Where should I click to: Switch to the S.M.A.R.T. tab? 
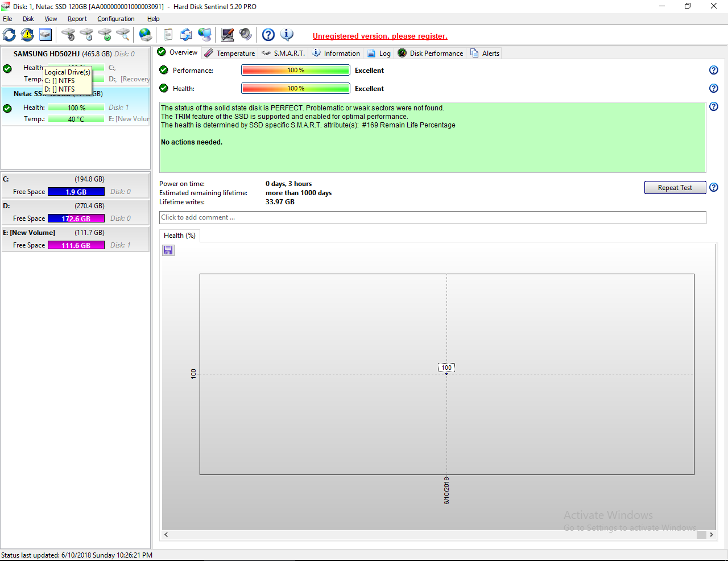click(x=283, y=53)
